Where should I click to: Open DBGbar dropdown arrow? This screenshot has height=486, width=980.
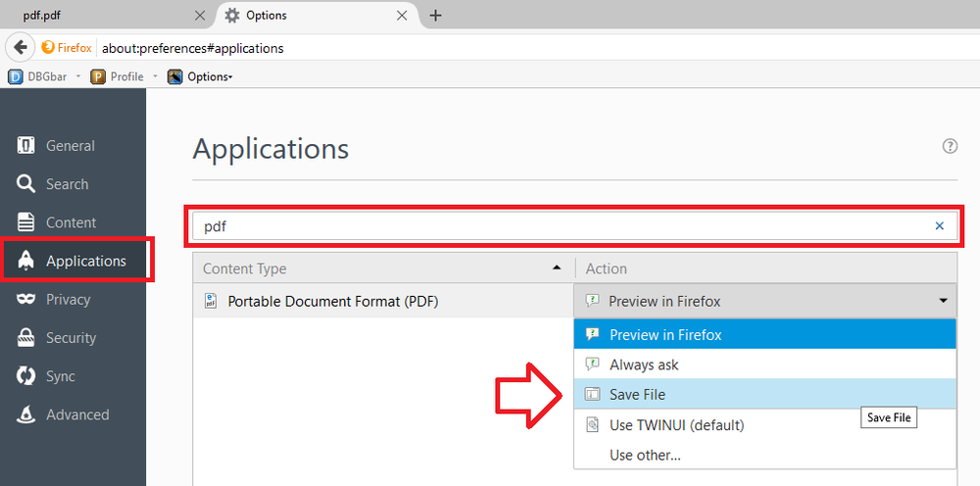coord(78,76)
